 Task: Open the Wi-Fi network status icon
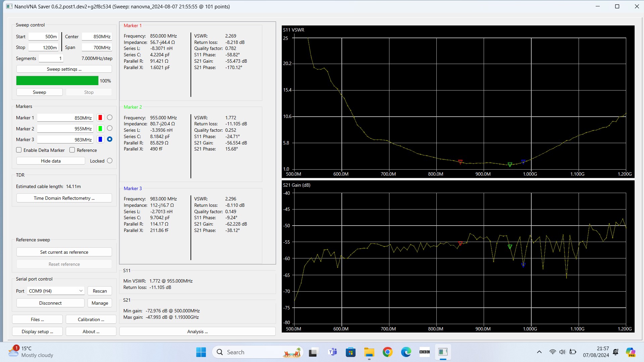click(552, 352)
